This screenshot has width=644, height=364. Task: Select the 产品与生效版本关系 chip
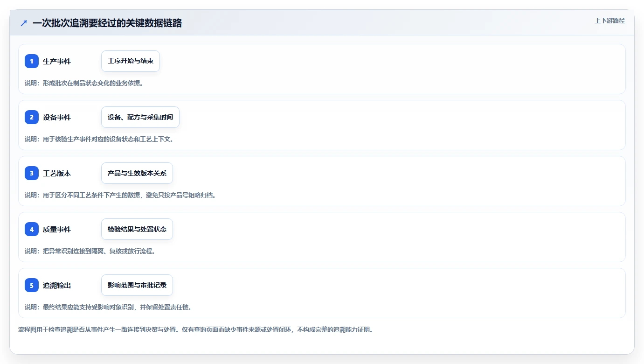click(x=137, y=173)
